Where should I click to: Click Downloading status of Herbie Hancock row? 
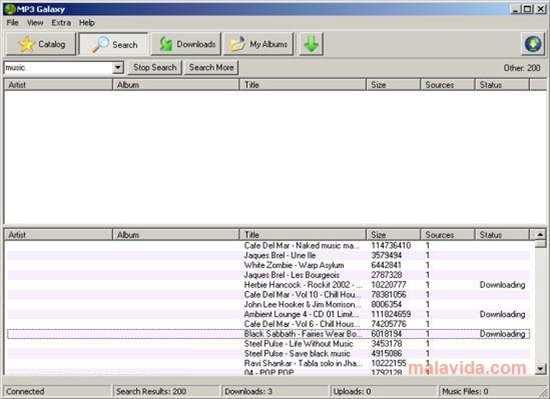[x=502, y=285]
